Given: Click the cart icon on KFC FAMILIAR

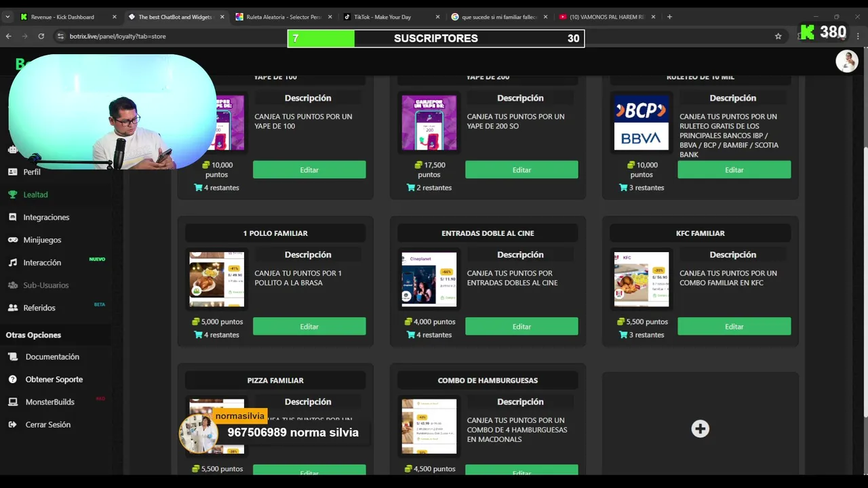Looking at the screenshot, I should (623, 335).
